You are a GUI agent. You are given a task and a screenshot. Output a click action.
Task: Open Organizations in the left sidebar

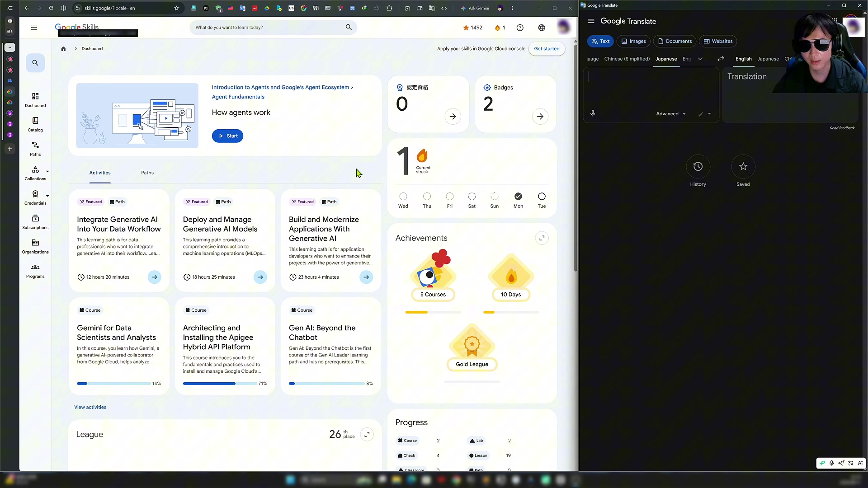pyautogui.click(x=35, y=246)
